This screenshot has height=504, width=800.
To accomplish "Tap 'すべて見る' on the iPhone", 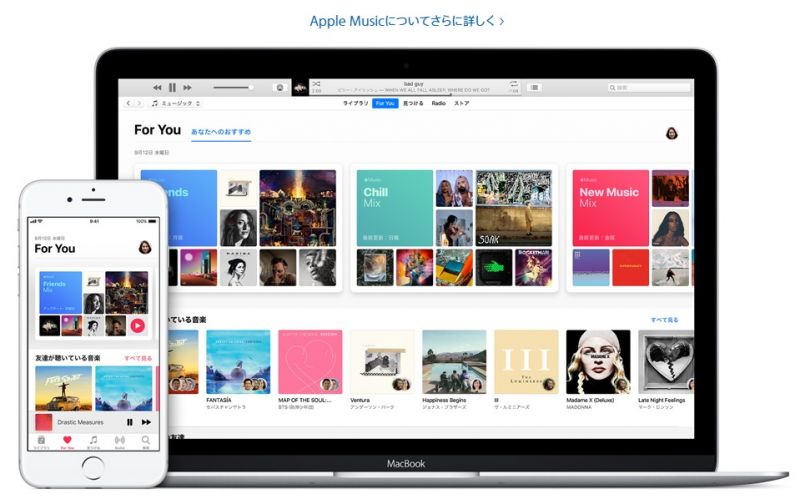I will pyautogui.click(x=138, y=358).
